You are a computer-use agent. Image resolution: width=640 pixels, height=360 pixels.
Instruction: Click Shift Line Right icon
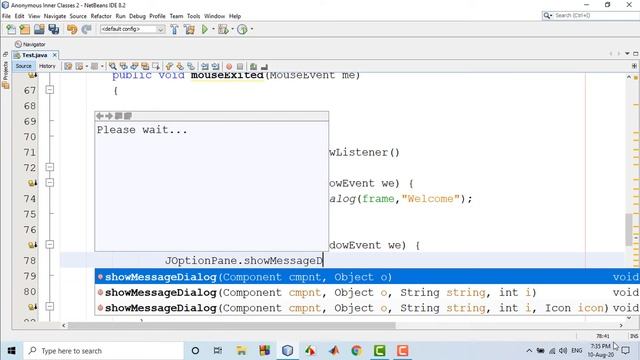click(216, 66)
